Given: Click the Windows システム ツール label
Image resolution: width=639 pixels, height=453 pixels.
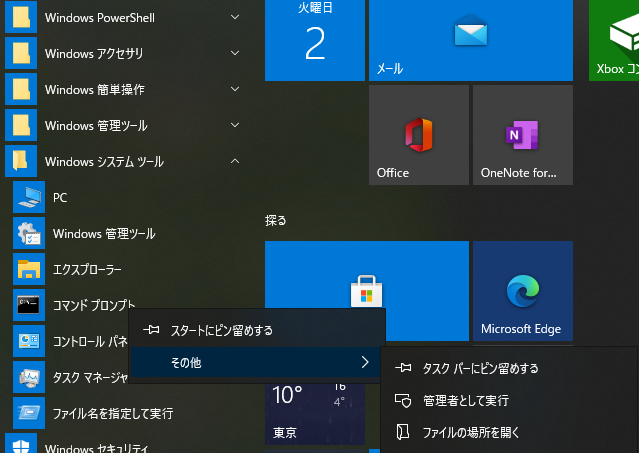Looking at the screenshot, I should (x=104, y=162).
